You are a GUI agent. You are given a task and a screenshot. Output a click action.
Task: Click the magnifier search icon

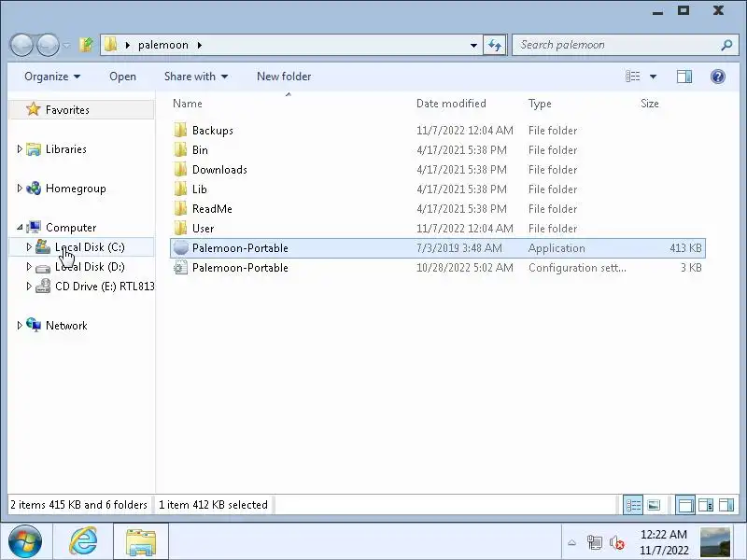pos(726,45)
